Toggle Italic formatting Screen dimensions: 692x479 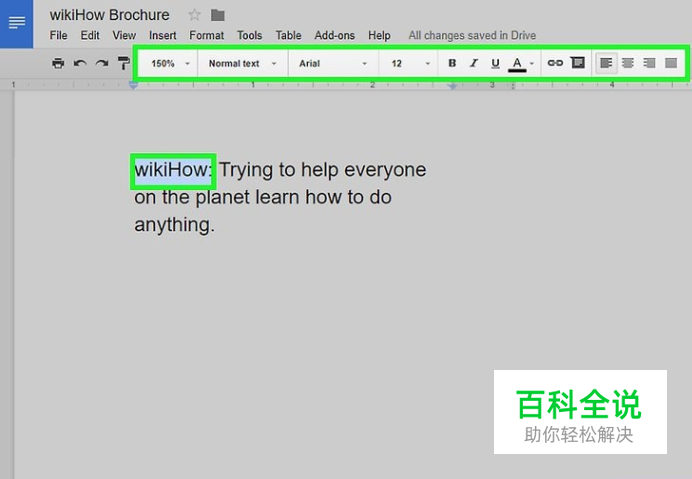(x=474, y=63)
